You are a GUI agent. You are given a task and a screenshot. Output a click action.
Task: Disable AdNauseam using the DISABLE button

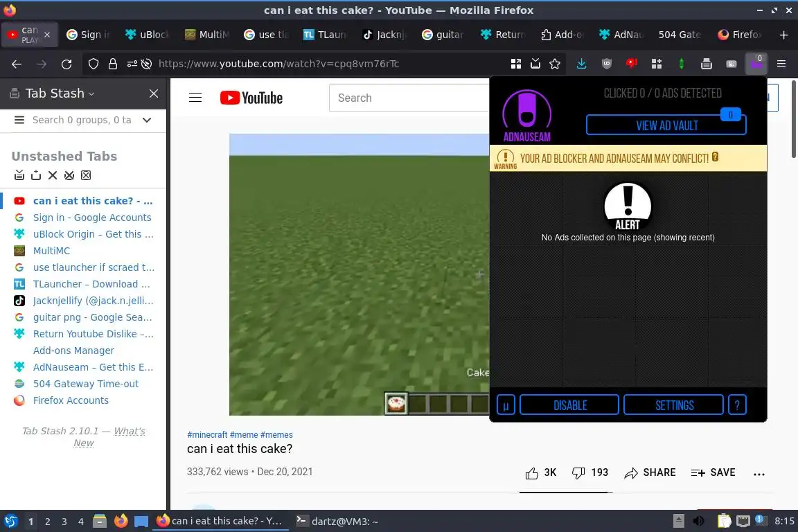pyautogui.click(x=569, y=405)
